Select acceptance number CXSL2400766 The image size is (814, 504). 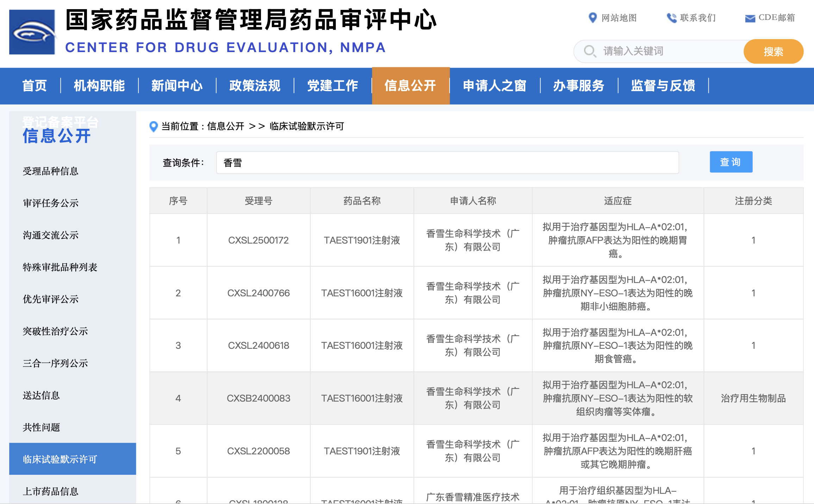point(258,293)
